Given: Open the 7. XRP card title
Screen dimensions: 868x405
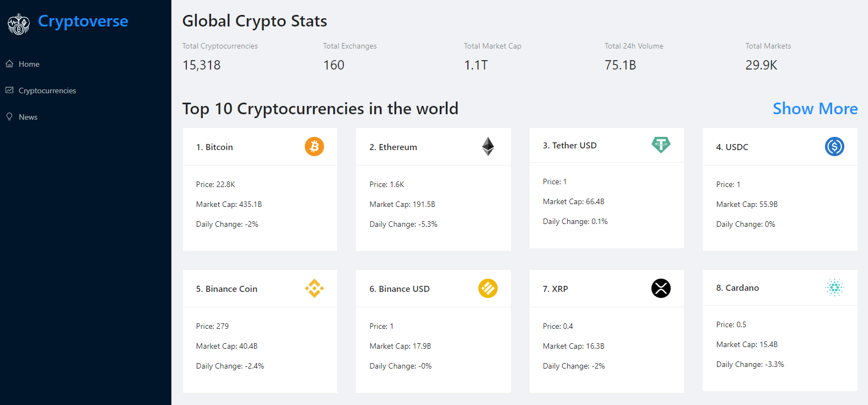Looking at the screenshot, I should [555, 289].
